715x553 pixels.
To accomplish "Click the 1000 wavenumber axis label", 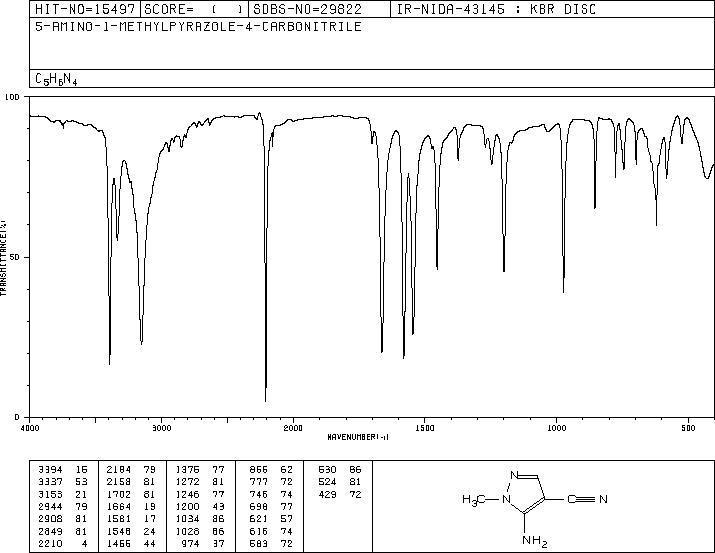I will (556, 428).
